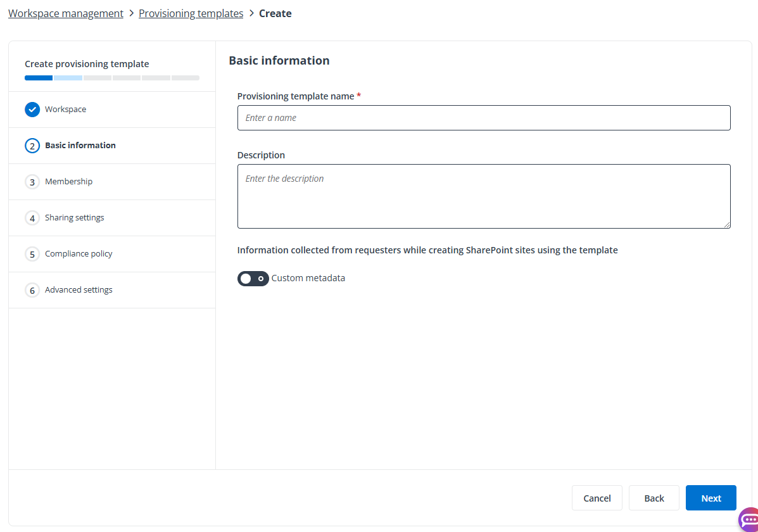Go to the Membership step
Viewport: 758px width, 532px height.
point(68,181)
